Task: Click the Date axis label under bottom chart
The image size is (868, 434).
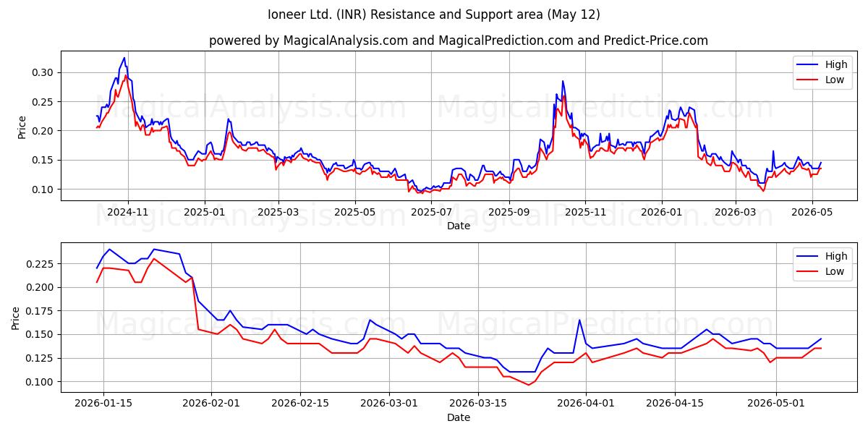Action: coord(459,417)
